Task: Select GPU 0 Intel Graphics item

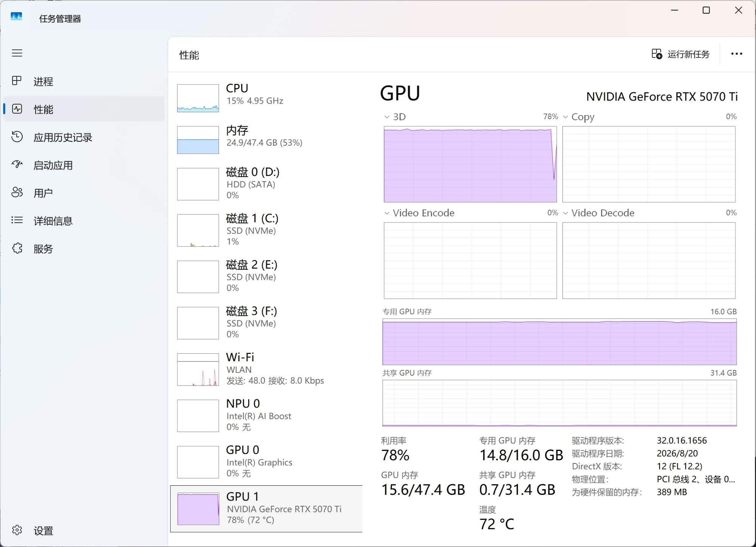Action: (266, 462)
